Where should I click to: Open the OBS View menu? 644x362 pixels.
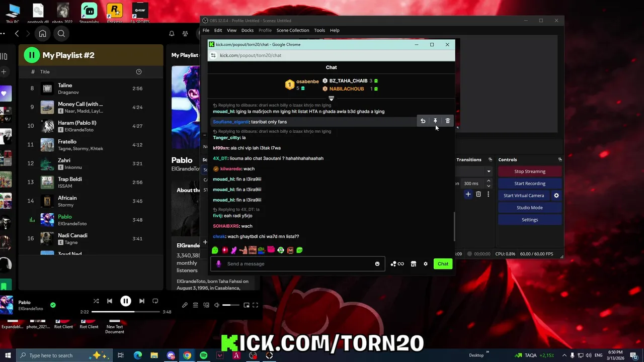(231, 30)
